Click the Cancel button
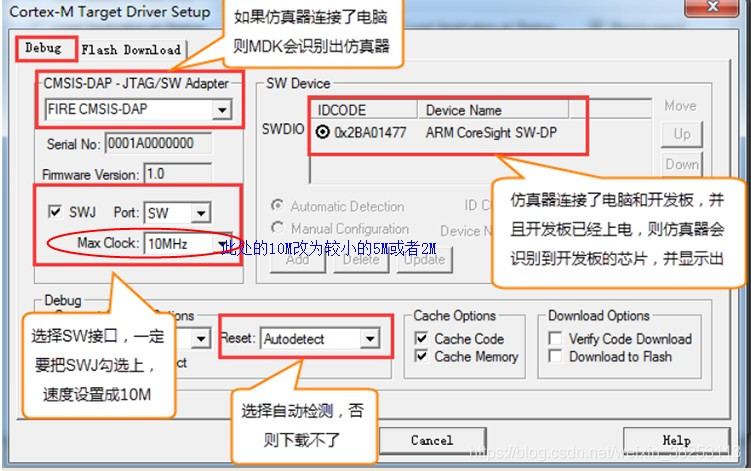The height and width of the screenshot is (471, 751). [x=431, y=440]
